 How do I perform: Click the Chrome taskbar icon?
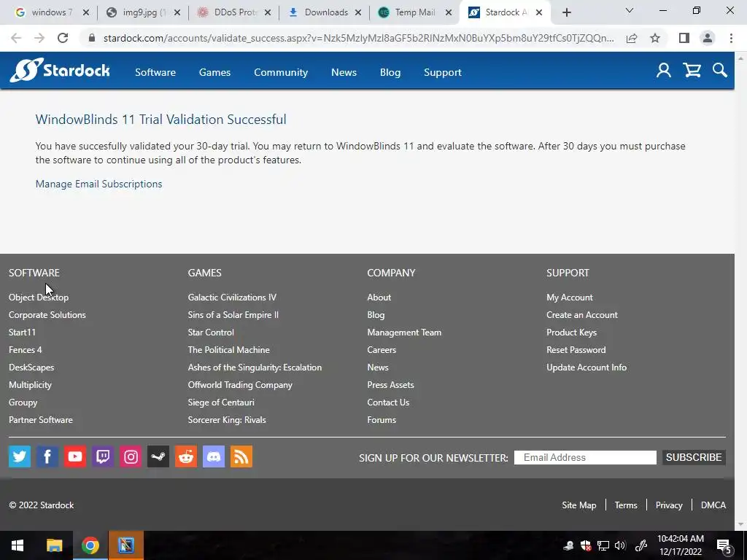pos(90,545)
